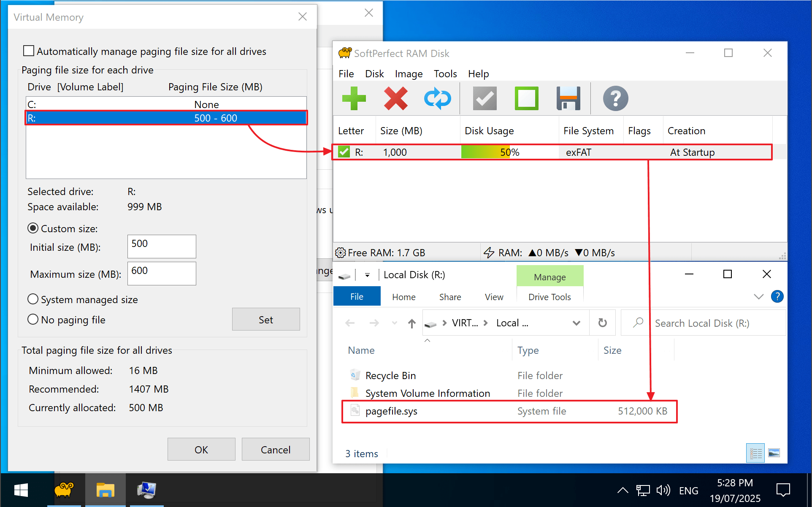Click the Set button in Virtual Memory
812x507 pixels.
tap(265, 319)
